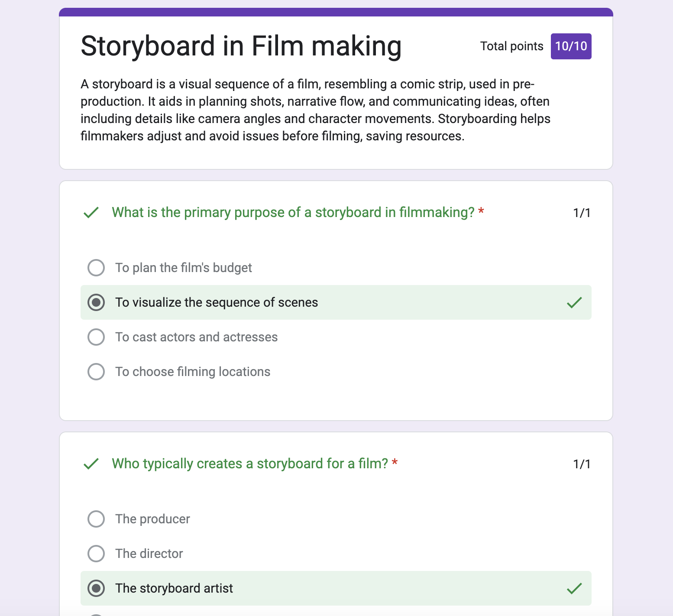Click the red asterisk after filmmaking question
Screen dimensions: 673x616
(x=481, y=211)
